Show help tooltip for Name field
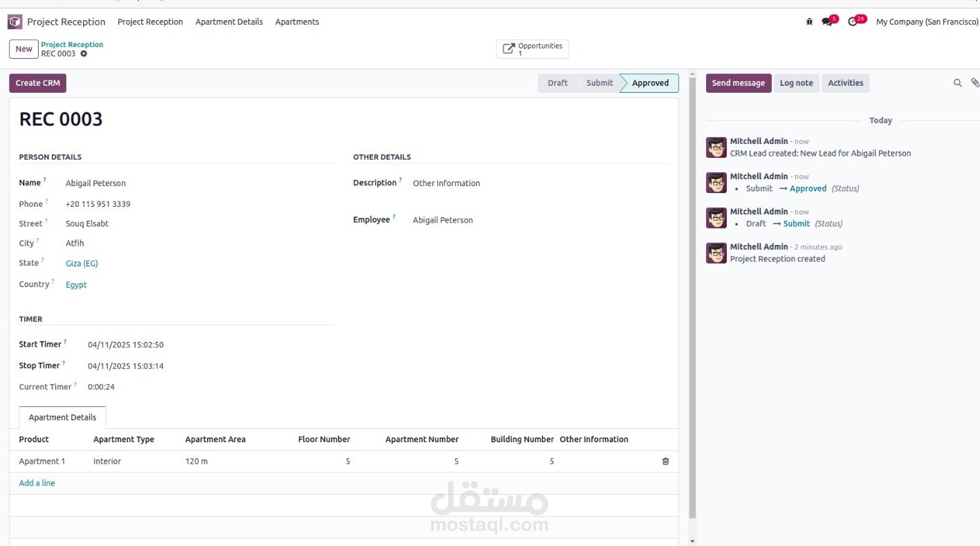 point(45,180)
